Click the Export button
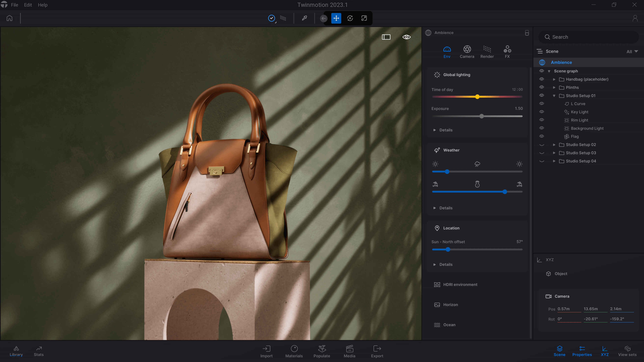The height and width of the screenshot is (362, 644). [x=377, y=351]
